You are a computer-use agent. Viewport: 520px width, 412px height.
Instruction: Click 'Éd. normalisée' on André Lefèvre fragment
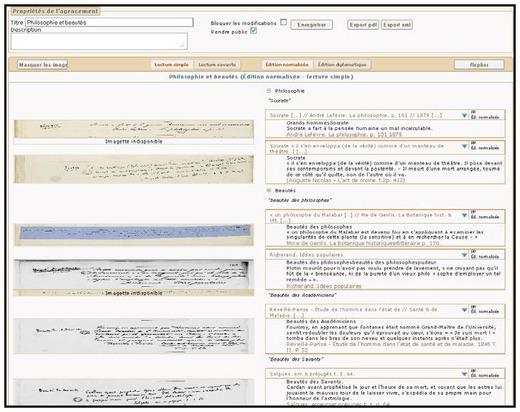point(485,117)
